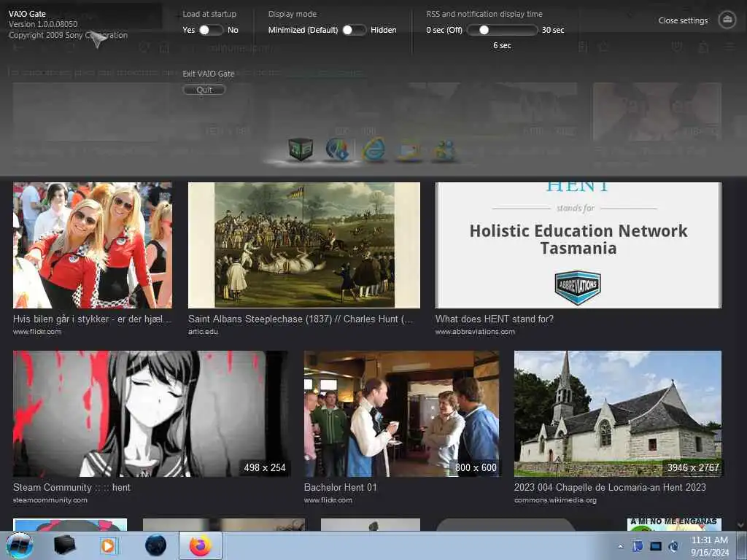
Task: Open the flag Action Center tray icon
Action: point(638,546)
